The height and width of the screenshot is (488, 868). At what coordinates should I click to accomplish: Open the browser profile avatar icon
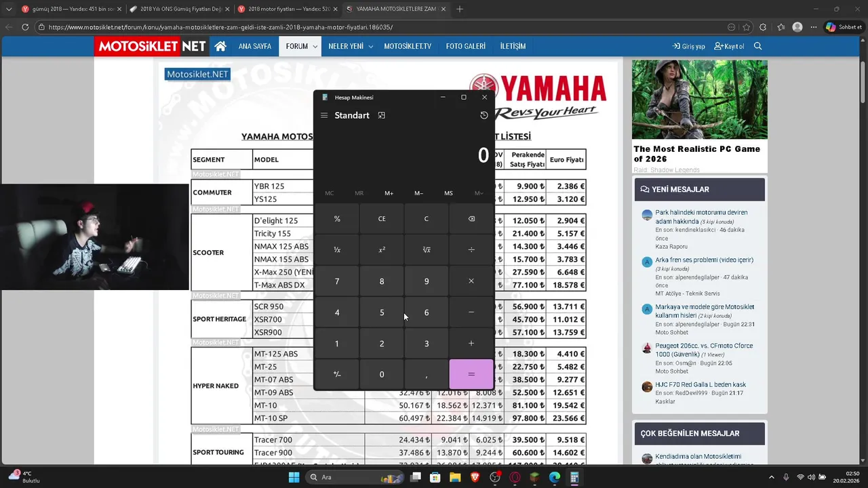[797, 27]
